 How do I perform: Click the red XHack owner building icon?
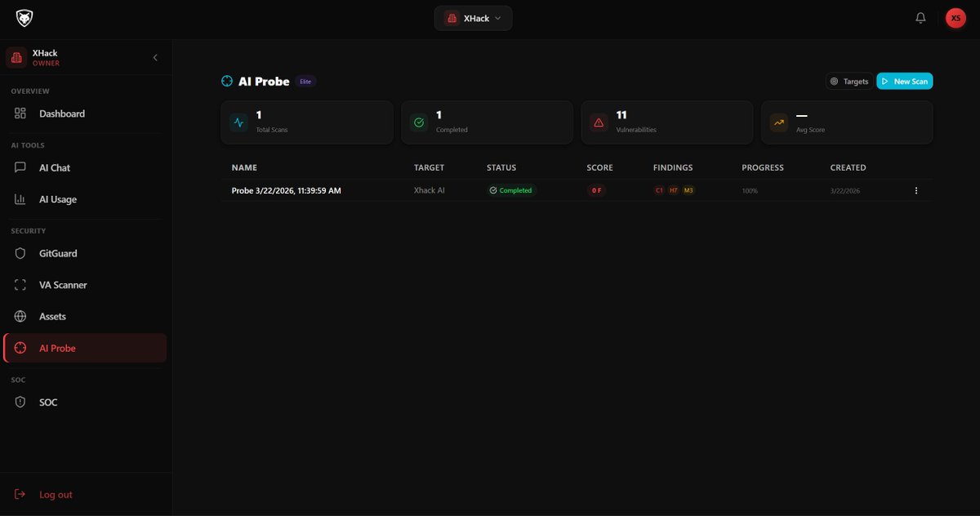pyautogui.click(x=16, y=57)
